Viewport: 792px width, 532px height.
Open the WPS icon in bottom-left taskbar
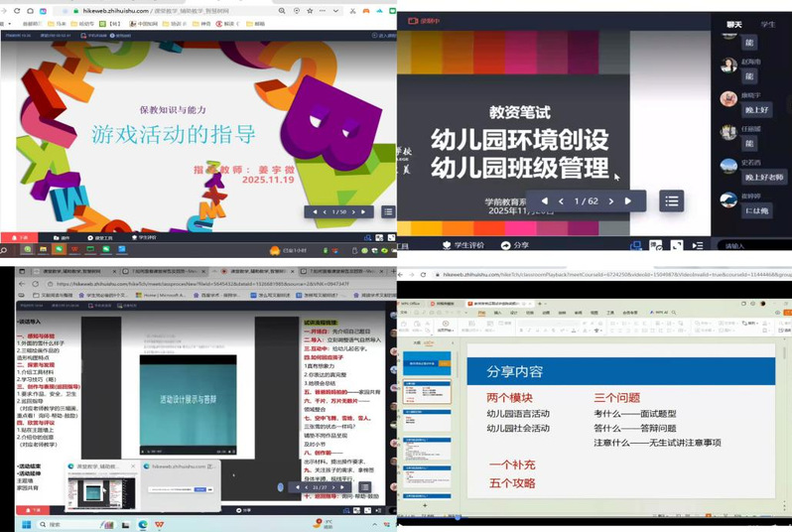pos(160,524)
